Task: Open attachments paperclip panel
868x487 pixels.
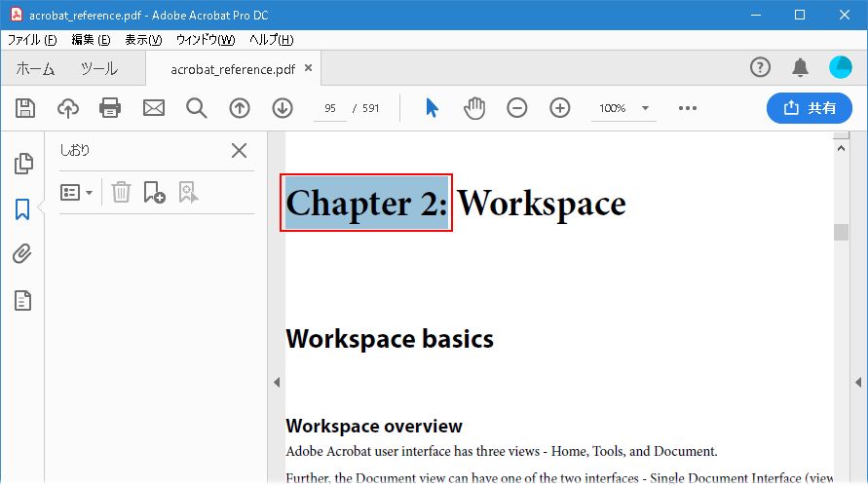Action: click(x=22, y=254)
